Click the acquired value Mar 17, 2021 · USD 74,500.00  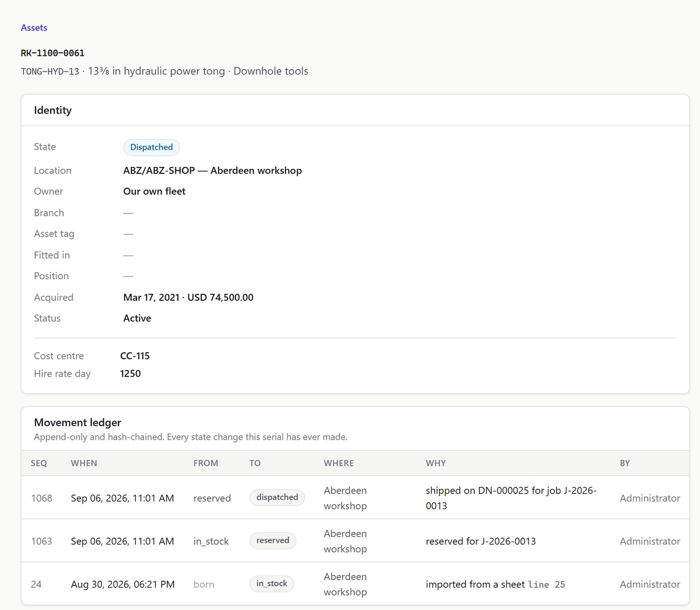point(188,297)
